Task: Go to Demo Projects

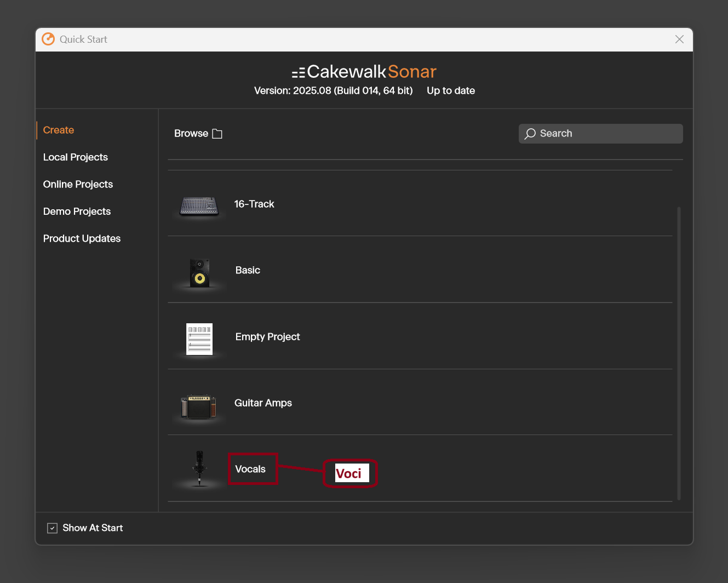Action: [x=77, y=212]
